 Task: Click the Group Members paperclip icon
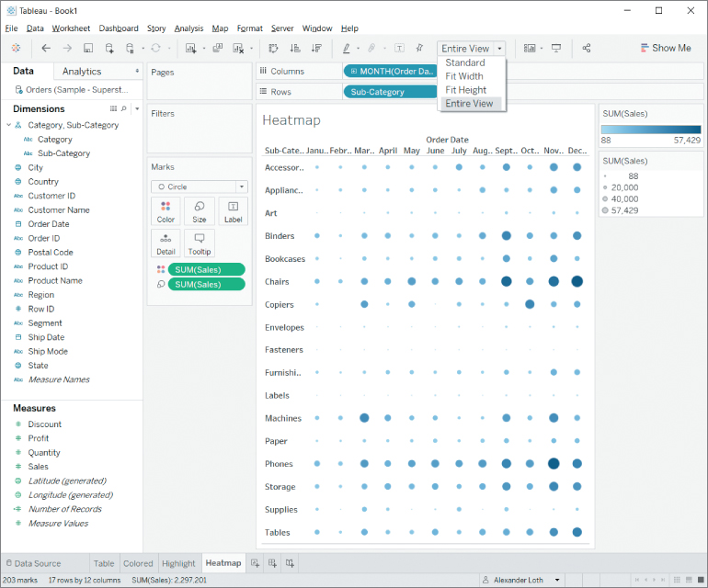coord(371,48)
